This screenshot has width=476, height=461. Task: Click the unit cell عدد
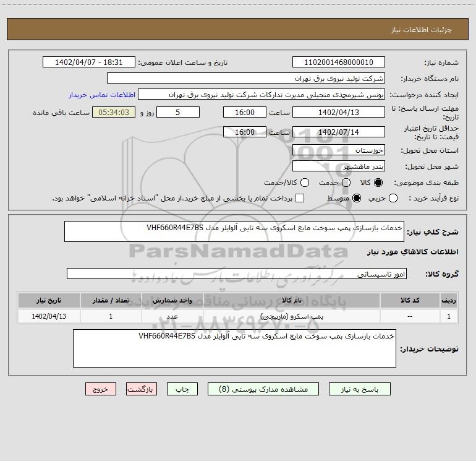coord(172,316)
